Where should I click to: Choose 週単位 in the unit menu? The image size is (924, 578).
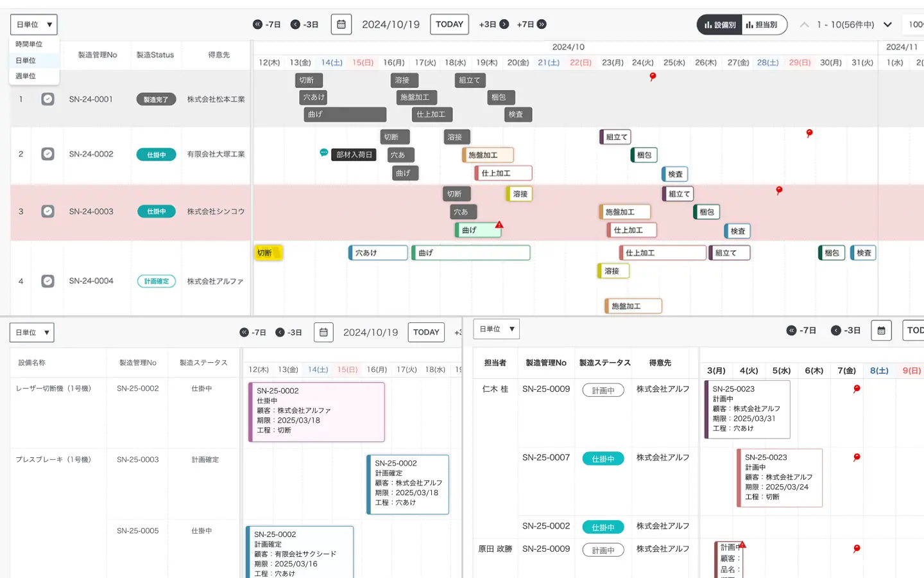coord(26,76)
